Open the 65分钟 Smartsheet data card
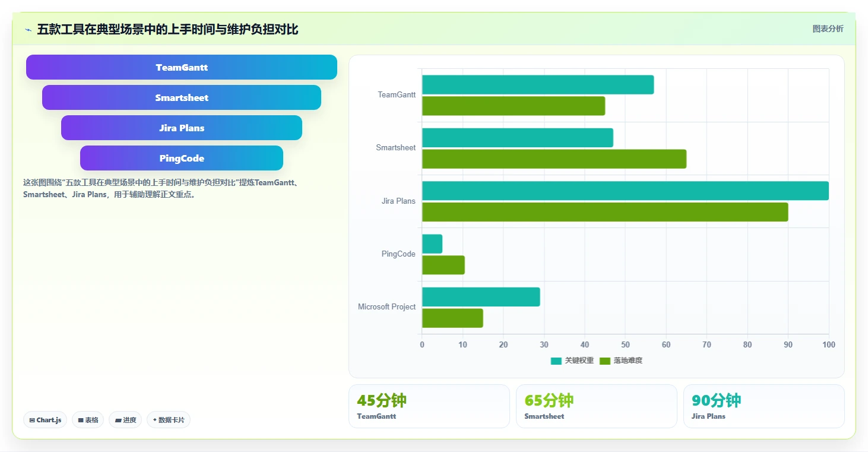 click(x=597, y=406)
